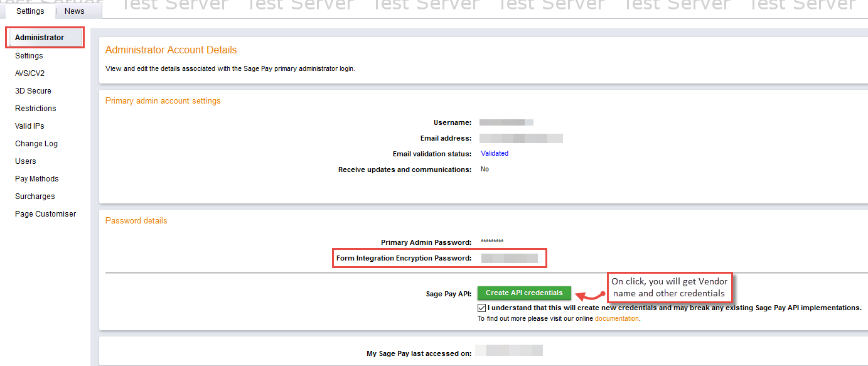868x366 pixels.
Task: Click the Password details heading
Action: (x=136, y=221)
